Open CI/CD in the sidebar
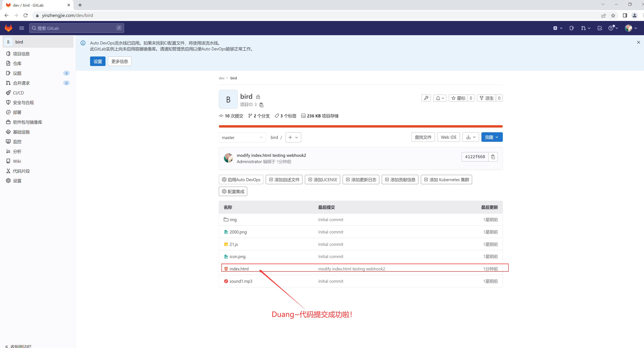Image resolution: width=644 pixels, height=348 pixels. pos(18,93)
